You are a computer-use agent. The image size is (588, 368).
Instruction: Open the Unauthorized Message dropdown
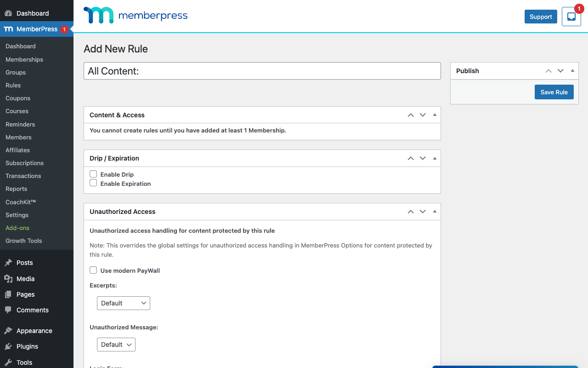(x=116, y=345)
